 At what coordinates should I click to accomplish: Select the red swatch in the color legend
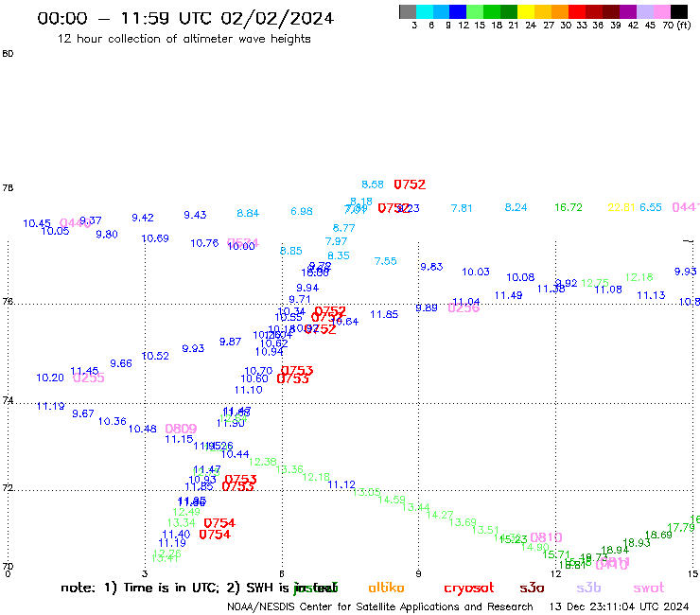click(576, 11)
